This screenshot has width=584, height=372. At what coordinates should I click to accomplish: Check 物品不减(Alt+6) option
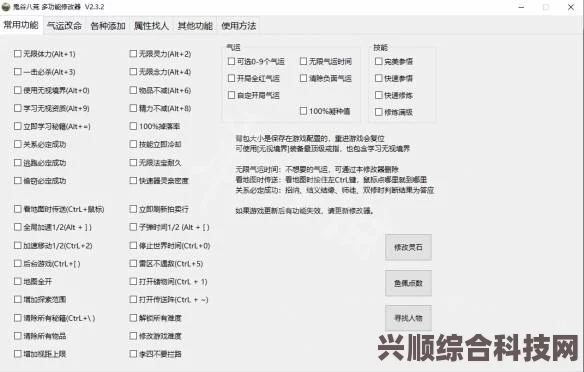[x=133, y=90]
